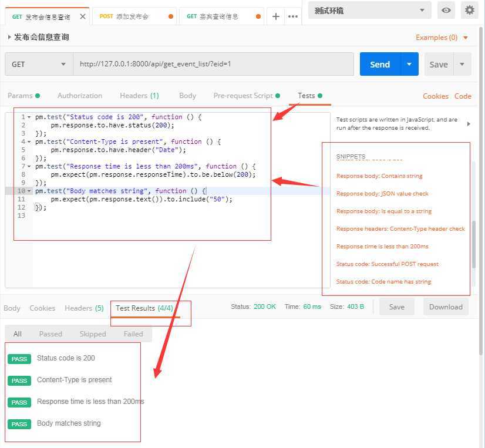This screenshot has width=485, height=448.
Task: Insert 'Response body: JSON value check' snippet
Action: (382, 194)
